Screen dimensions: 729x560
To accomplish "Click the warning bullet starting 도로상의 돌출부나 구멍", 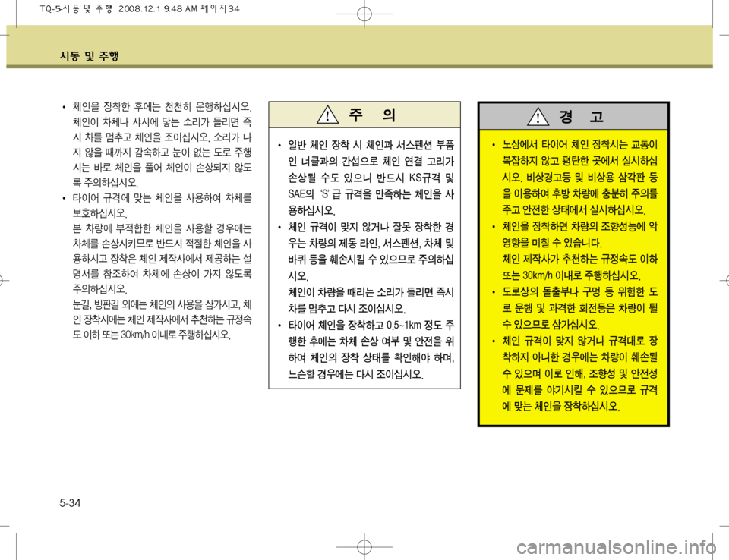I will (579, 308).
